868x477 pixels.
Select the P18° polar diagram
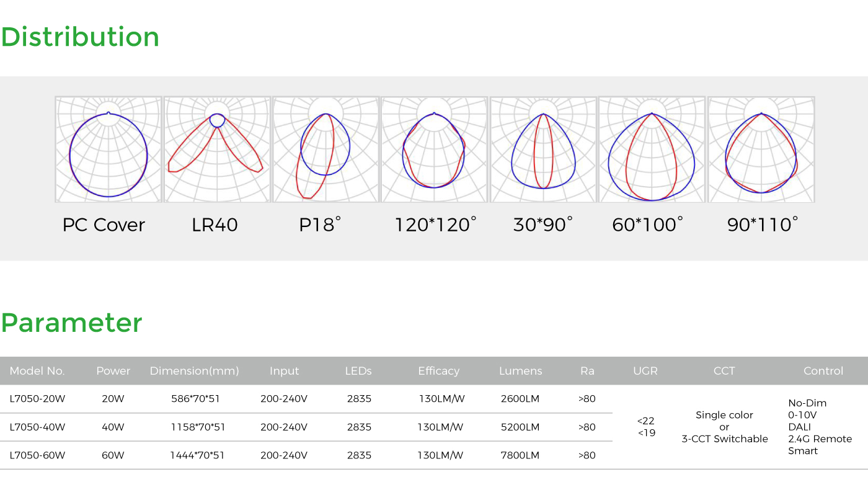pyautogui.click(x=325, y=149)
